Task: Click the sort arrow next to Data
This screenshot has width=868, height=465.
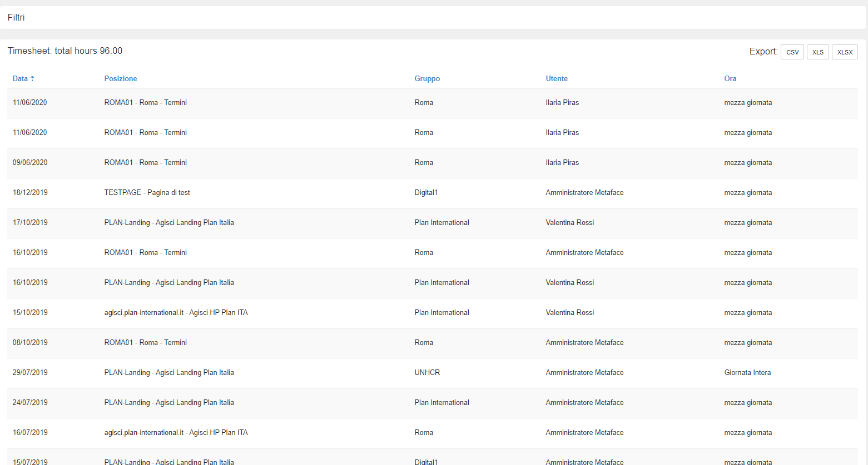Action: tap(32, 79)
